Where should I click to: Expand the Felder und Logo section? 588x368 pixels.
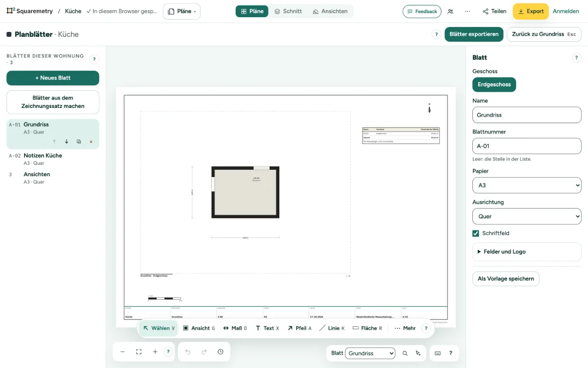click(x=527, y=252)
